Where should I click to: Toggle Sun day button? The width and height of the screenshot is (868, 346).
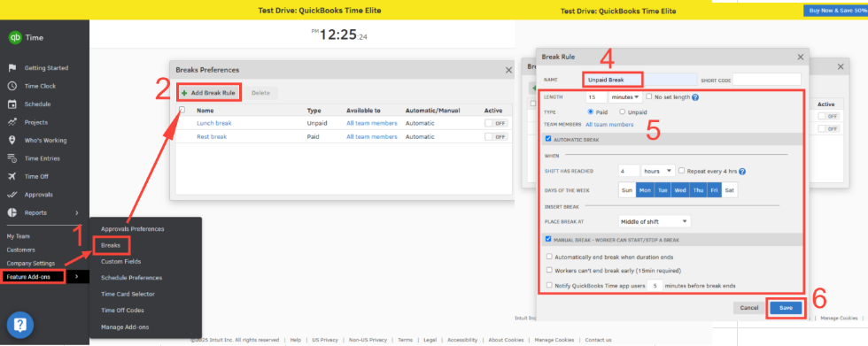627,190
